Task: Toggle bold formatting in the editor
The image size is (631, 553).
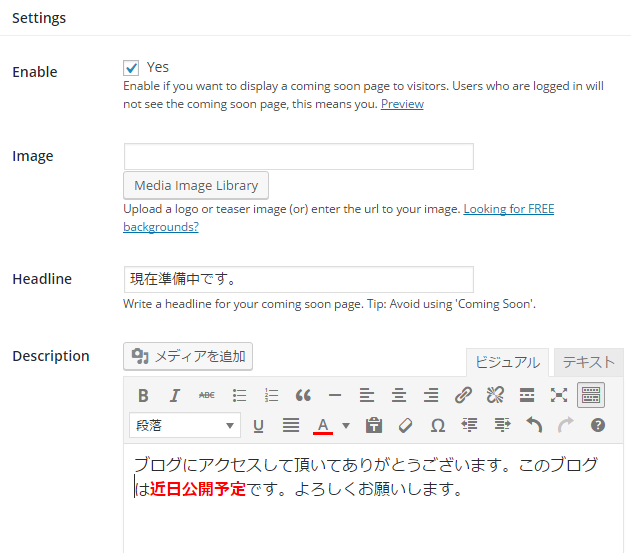Action: coord(143,395)
